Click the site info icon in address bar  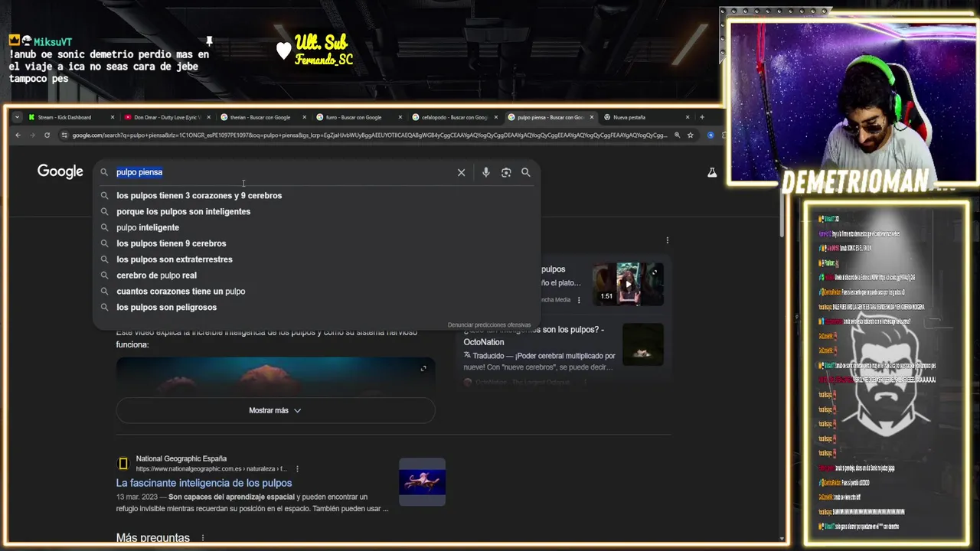[x=65, y=135]
